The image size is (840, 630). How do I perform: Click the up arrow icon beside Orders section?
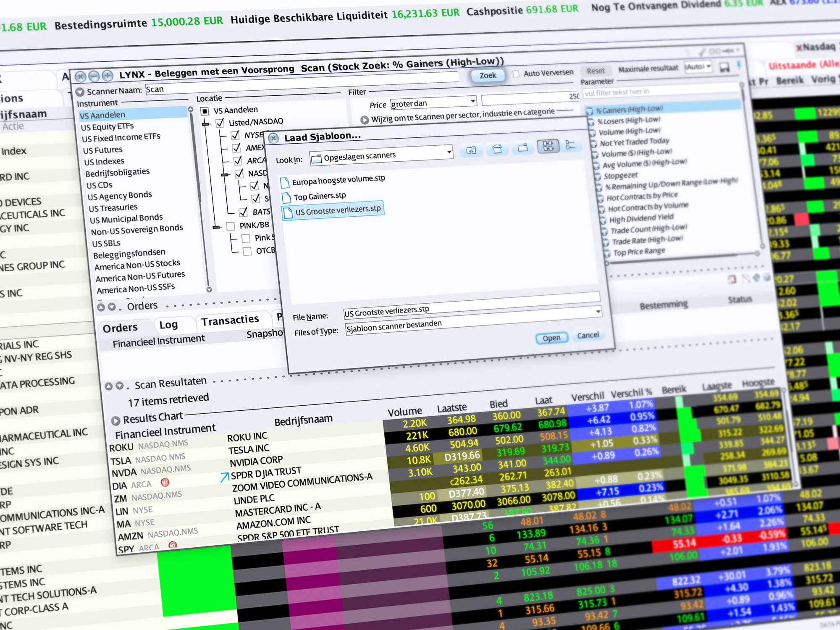click(101, 307)
